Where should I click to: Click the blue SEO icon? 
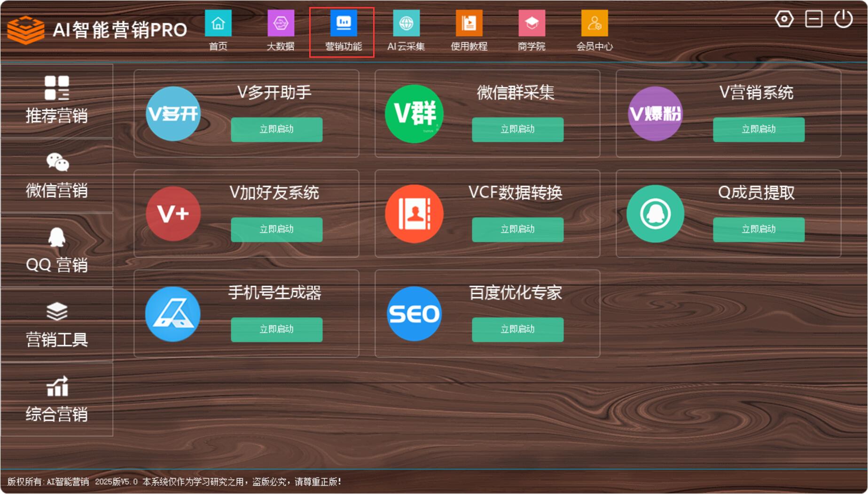tap(414, 314)
